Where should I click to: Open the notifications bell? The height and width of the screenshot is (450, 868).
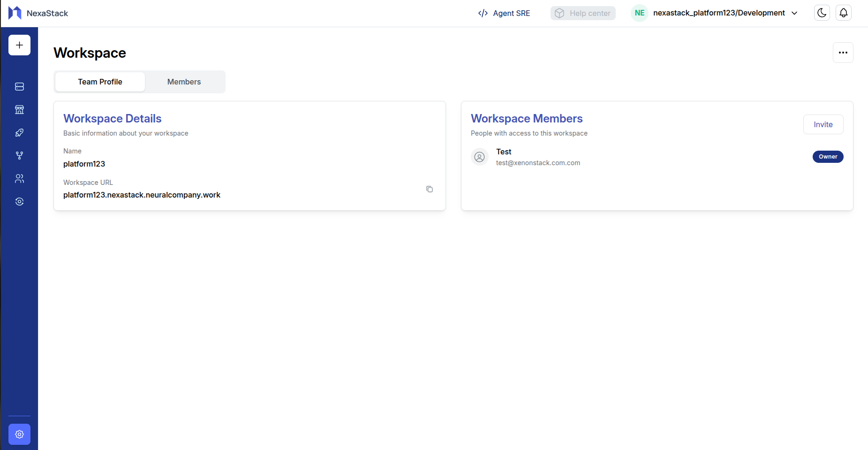[x=843, y=13]
